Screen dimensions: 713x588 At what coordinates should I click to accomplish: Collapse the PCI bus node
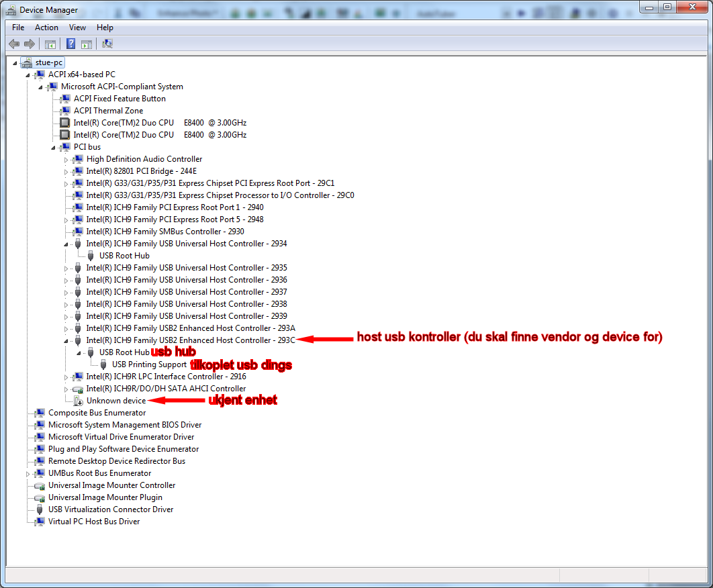click(x=53, y=148)
